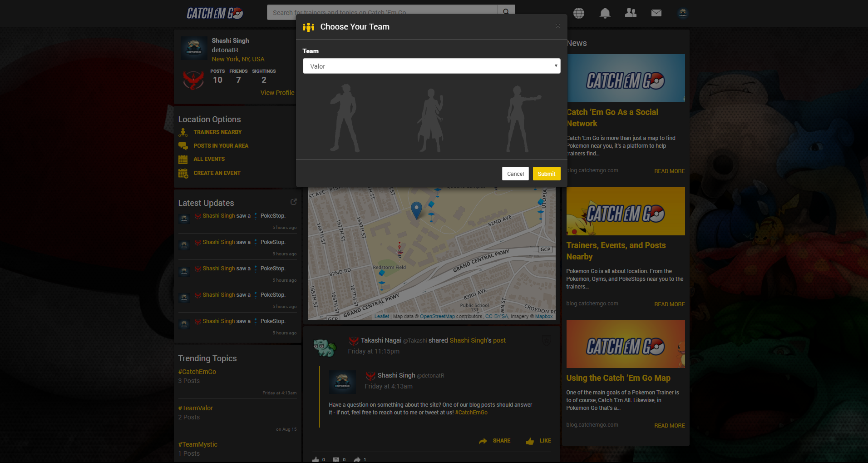Open the friends icon in header
Screen dimensions: 868x463
(631, 13)
